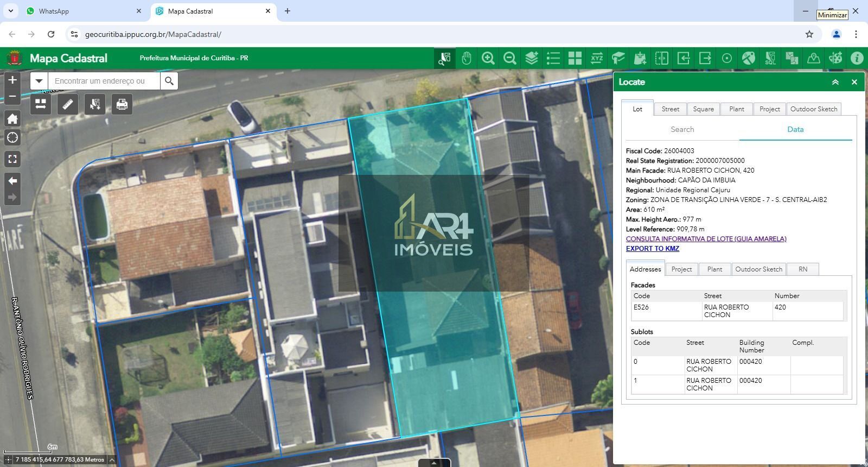Open the info icon in toolbar

(857, 58)
